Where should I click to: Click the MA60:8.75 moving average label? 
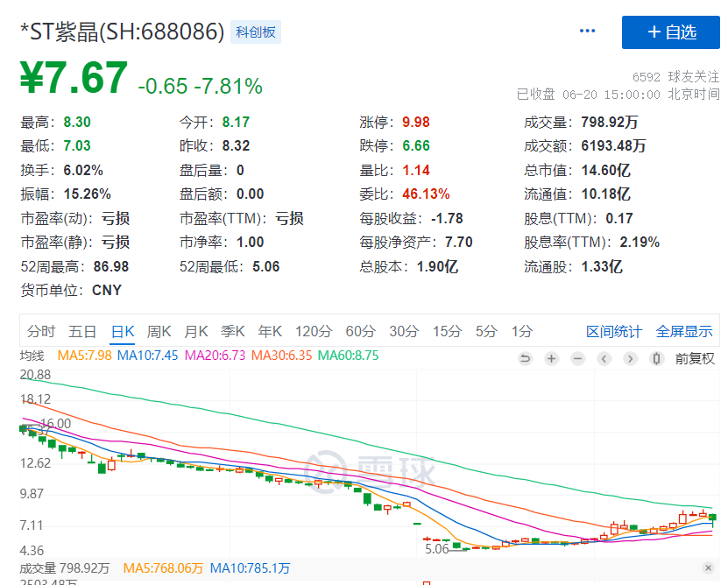(x=348, y=356)
